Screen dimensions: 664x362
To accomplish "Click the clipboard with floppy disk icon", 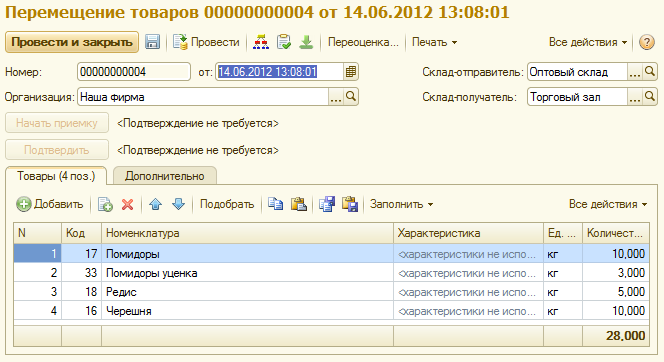I will [x=350, y=204].
